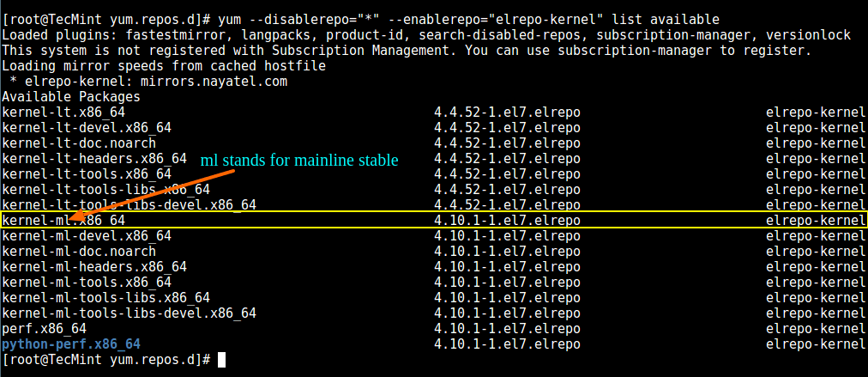Click the kernel-ml-doc.noarch package name
The height and width of the screenshot is (377, 868).
[79, 252]
